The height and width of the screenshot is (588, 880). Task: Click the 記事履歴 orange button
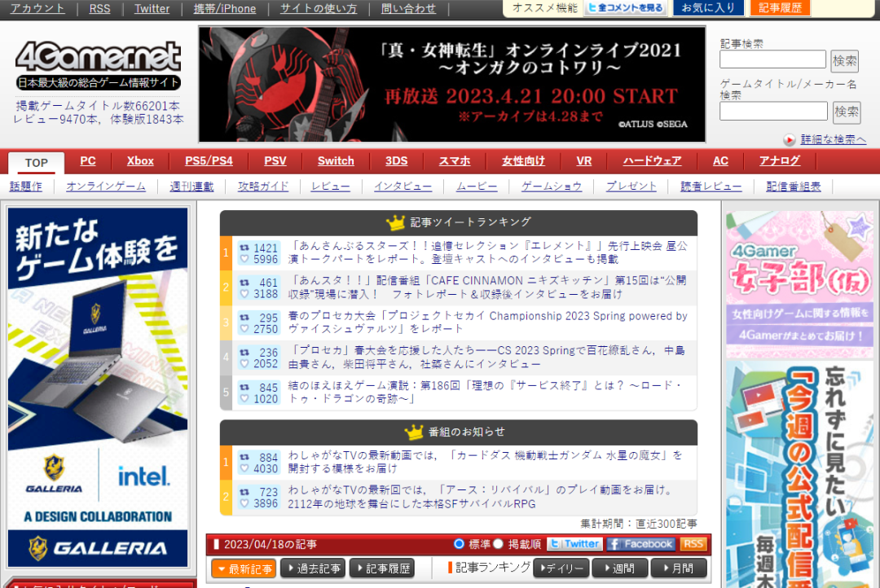(x=779, y=8)
